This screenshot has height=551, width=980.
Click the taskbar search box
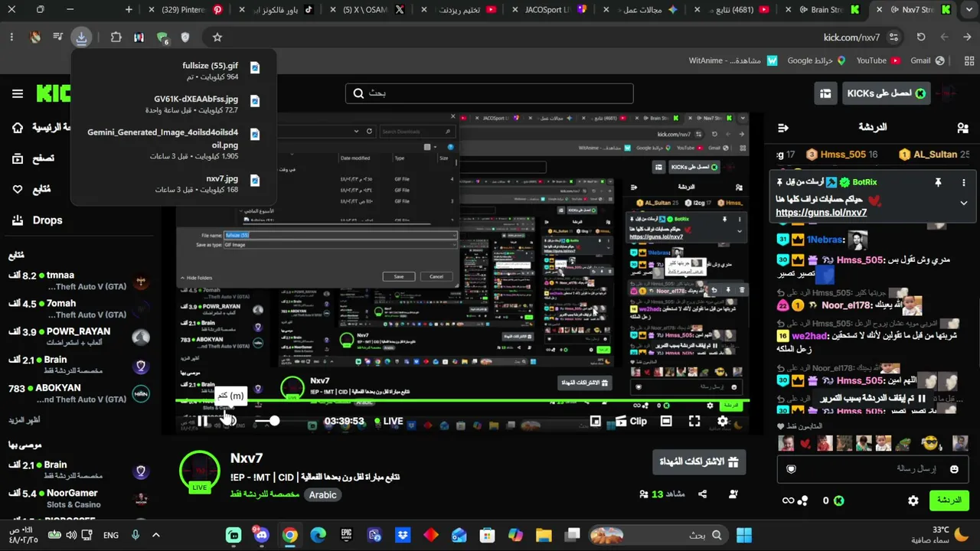coord(657,535)
